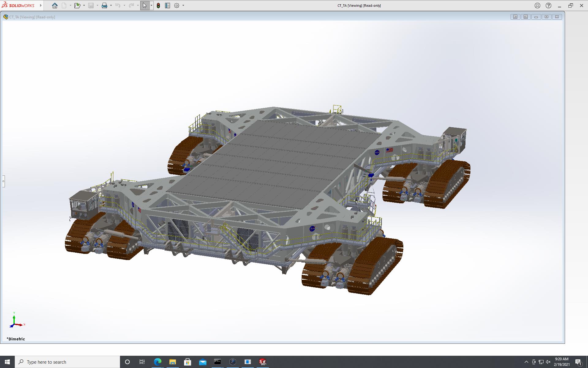Image resolution: width=588 pixels, height=368 pixels.
Task: Tile the document window to the right
Action: pyautogui.click(x=526, y=17)
